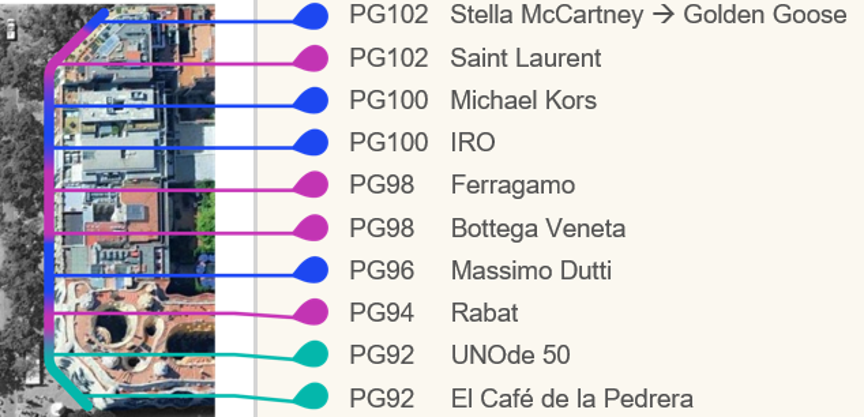This screenshot has width=864, height=417.
Task: Select the magenta marker beside Rabat
Action: 312,312
